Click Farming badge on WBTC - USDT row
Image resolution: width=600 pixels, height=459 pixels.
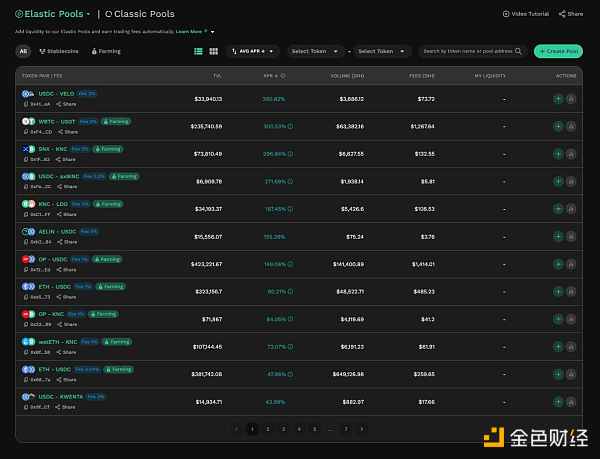(x=116, y=122)
